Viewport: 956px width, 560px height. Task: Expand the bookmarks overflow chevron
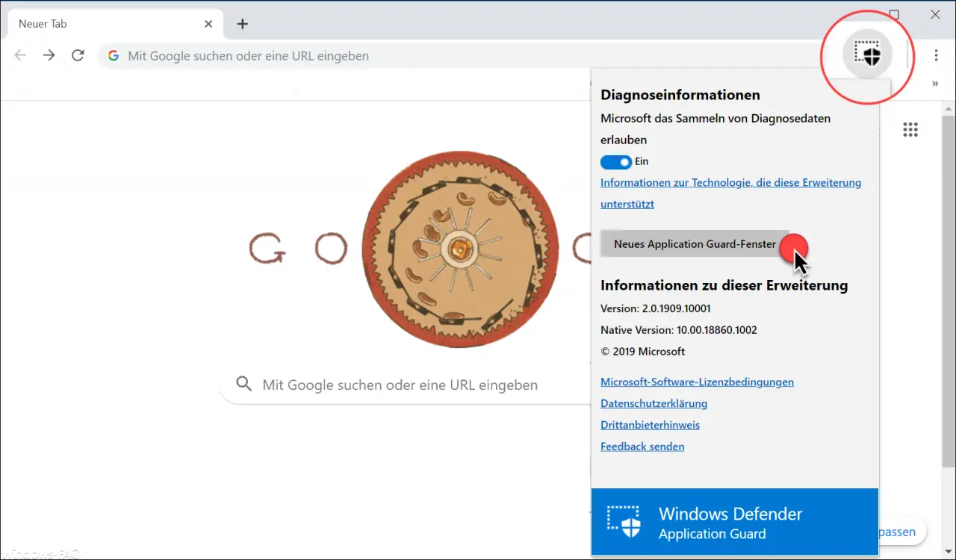coord(935,84)
